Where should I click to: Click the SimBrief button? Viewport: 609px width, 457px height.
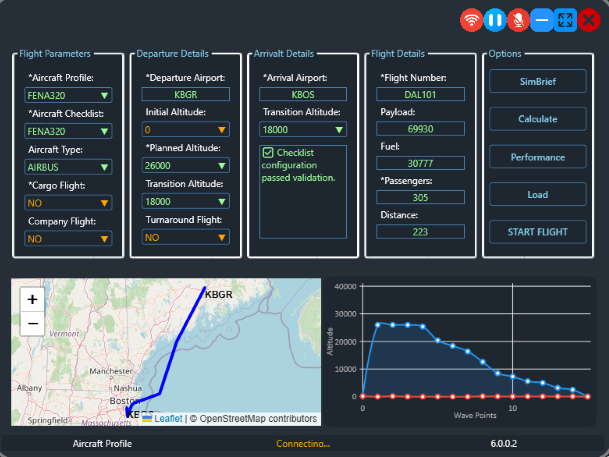click(x=537, y=82)
